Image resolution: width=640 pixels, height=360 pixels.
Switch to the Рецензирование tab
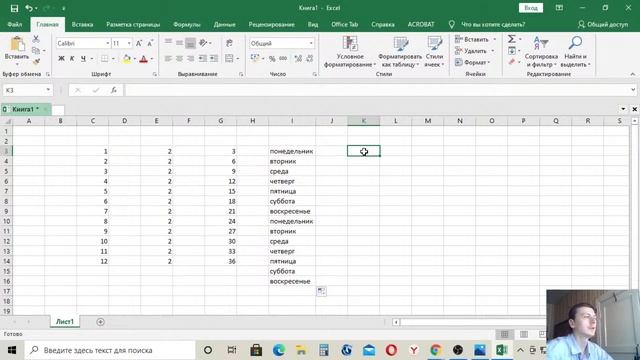click(x=271, y=24)
